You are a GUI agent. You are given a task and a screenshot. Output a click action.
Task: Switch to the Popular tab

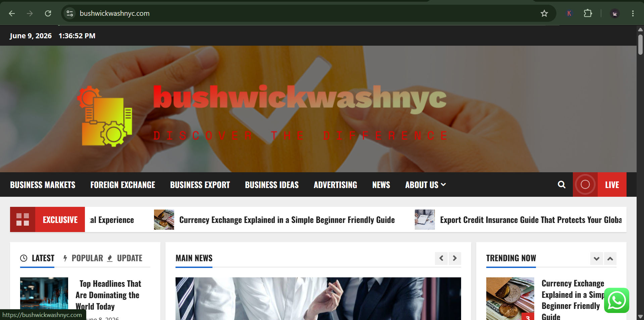(83, 258)
